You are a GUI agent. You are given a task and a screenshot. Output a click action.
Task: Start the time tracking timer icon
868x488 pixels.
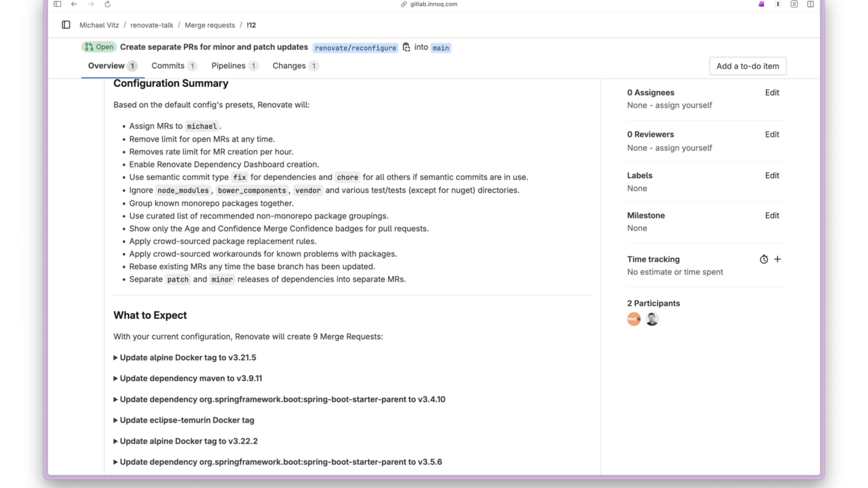tap(764, 259)
